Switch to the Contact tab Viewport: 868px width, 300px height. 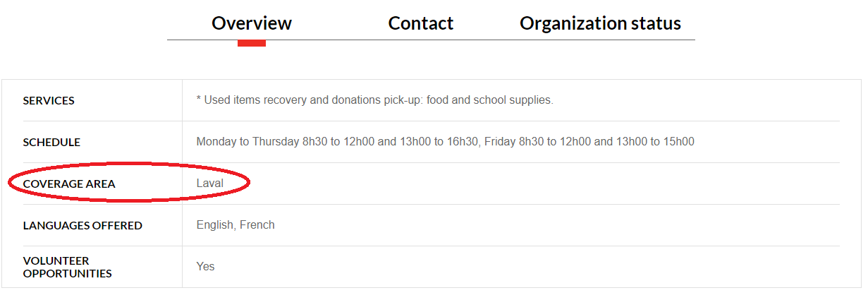point(421,23)
